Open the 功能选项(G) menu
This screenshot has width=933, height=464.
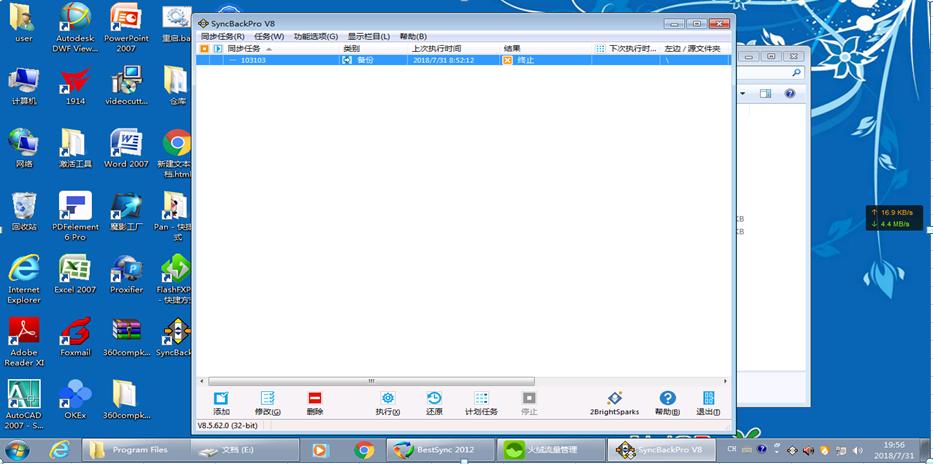(315, 36)
